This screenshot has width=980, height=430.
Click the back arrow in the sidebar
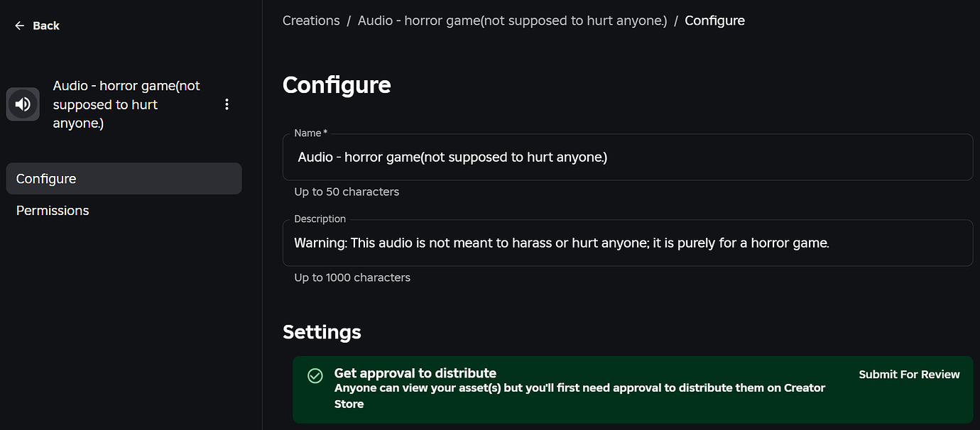(19, 25)
